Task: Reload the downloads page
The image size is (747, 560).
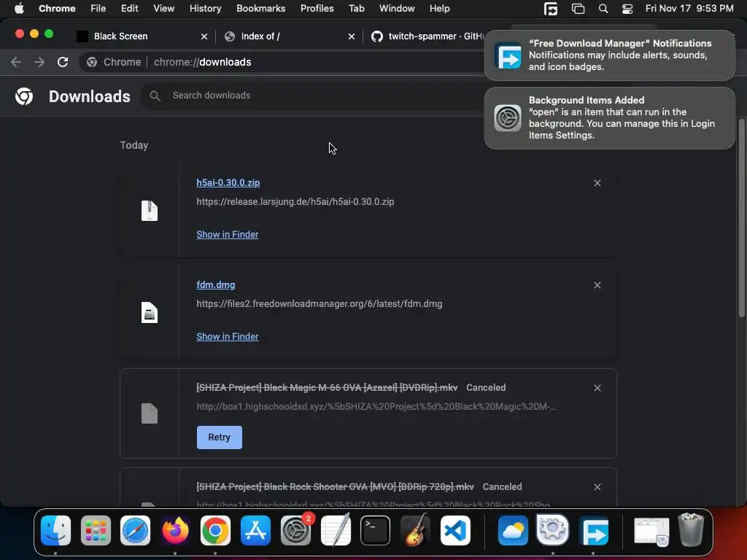Action: pyautogui.click(x=63, y=62)
